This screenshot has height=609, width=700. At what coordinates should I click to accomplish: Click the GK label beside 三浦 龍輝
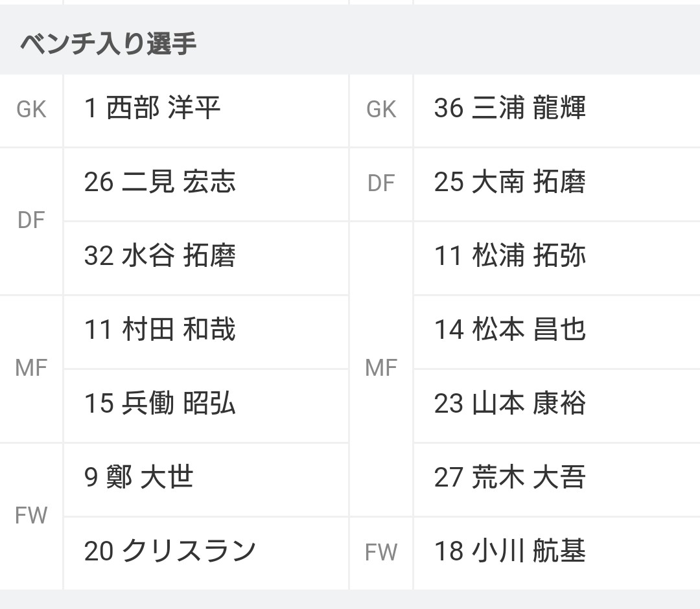(x=381, y=109)
